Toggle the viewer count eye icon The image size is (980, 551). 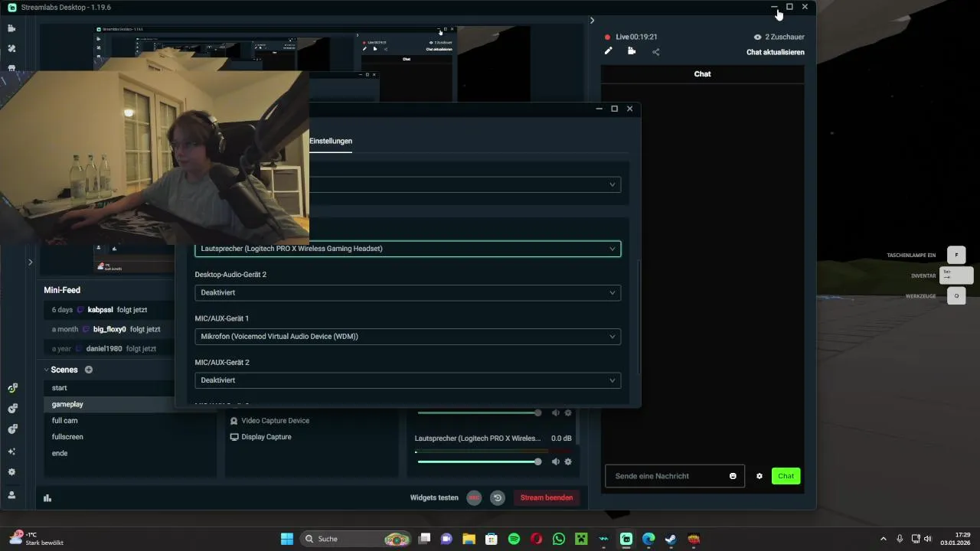(x=758, y=37)
